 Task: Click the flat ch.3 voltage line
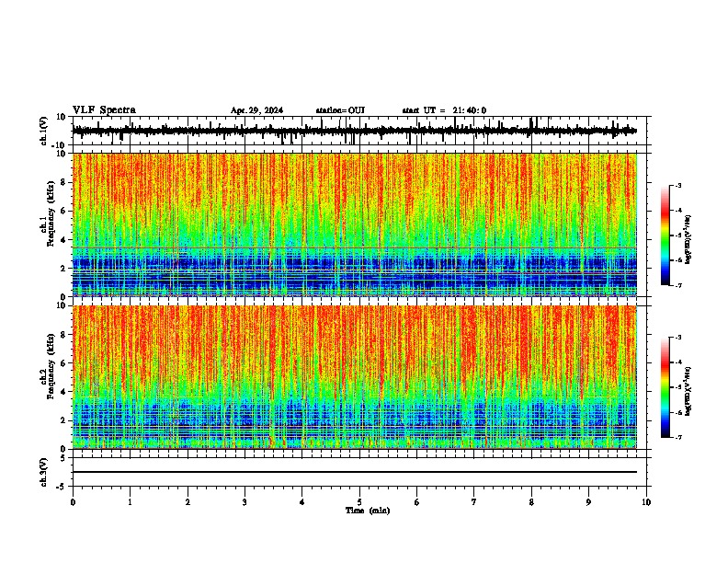pyautogui.click(x=354, y=472)
